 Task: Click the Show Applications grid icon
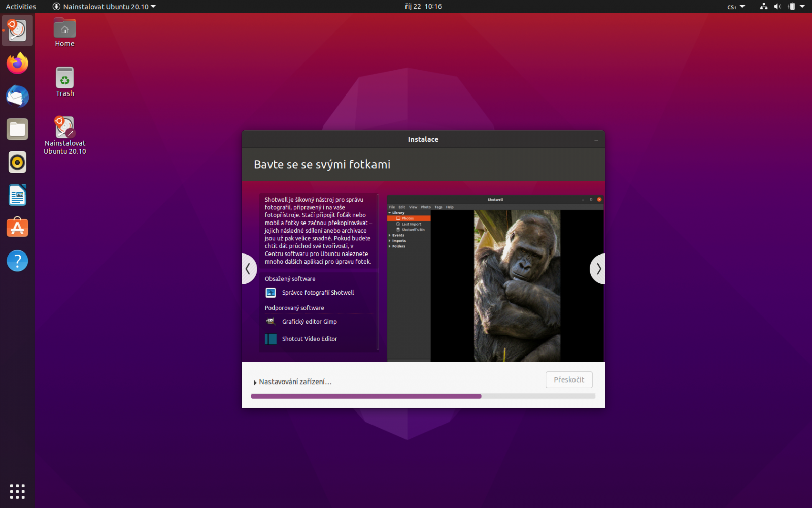coord(17,491)
